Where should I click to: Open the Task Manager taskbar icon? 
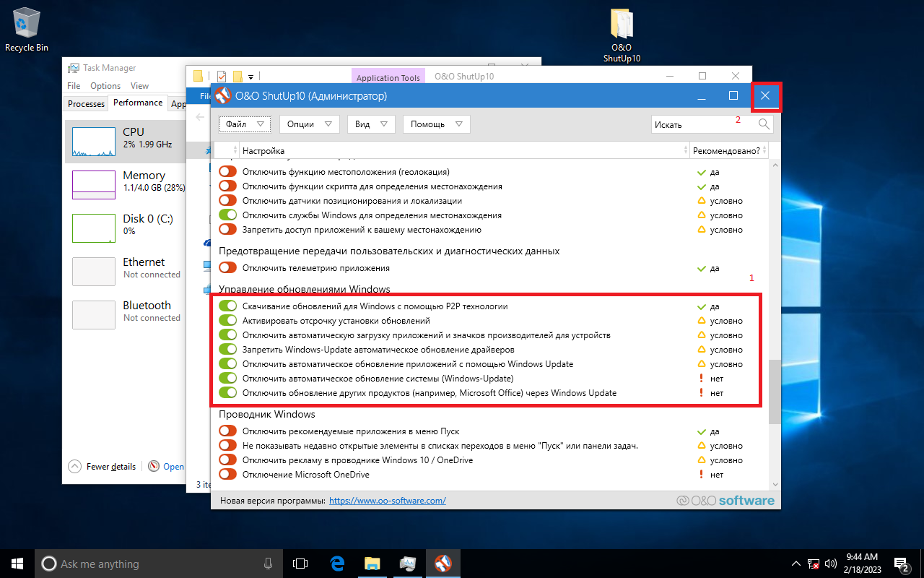pos(408,564)
